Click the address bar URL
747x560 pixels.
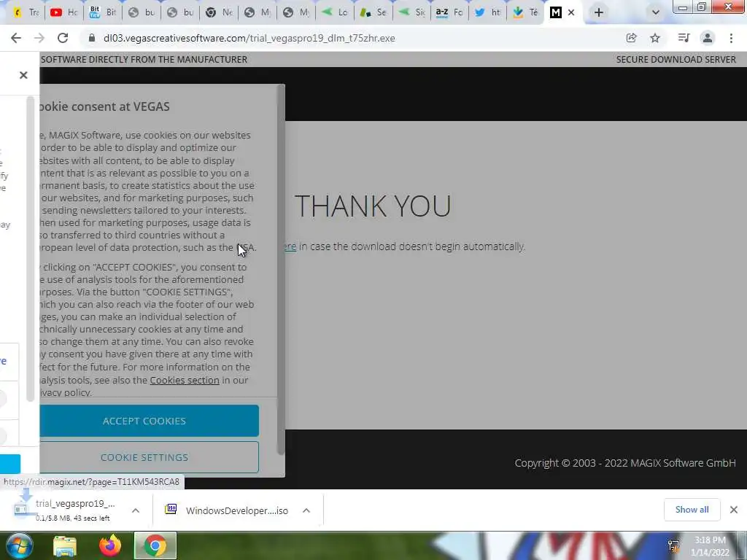click(249, 38)
